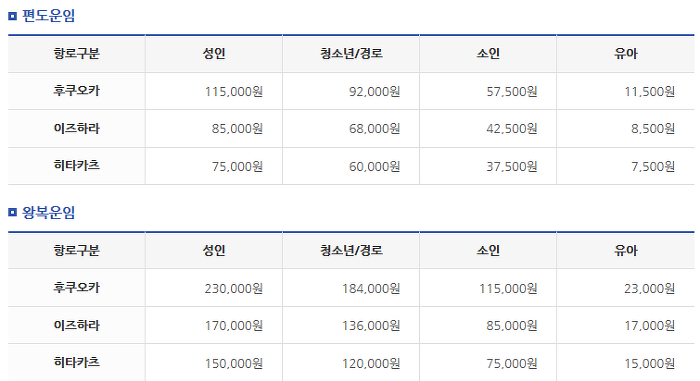Click the square bullet icon beside 편도운임
The width and height of the screenshot is (700, 381).
pos(12,16)
